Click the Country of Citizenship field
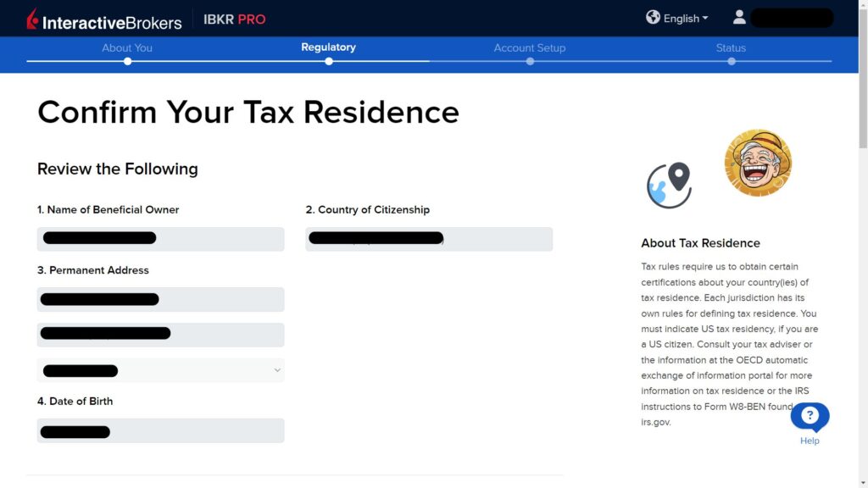Screen dimensions: 868x488 (429, 238)
